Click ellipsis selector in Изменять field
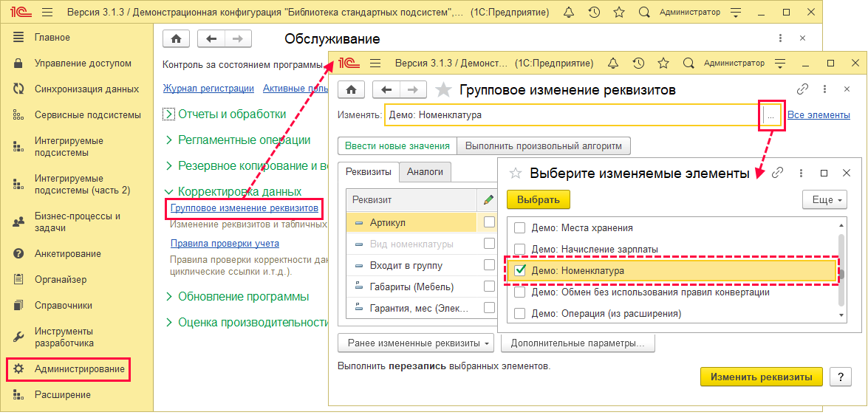This screenshot has height=415, width=868. point(771,116)
